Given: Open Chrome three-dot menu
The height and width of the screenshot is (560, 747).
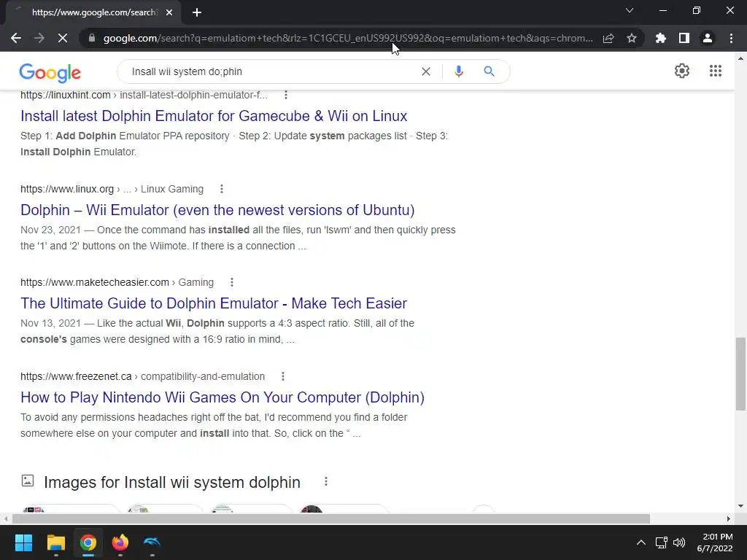Looking at the screenshot, I should (x=731, y=38).
